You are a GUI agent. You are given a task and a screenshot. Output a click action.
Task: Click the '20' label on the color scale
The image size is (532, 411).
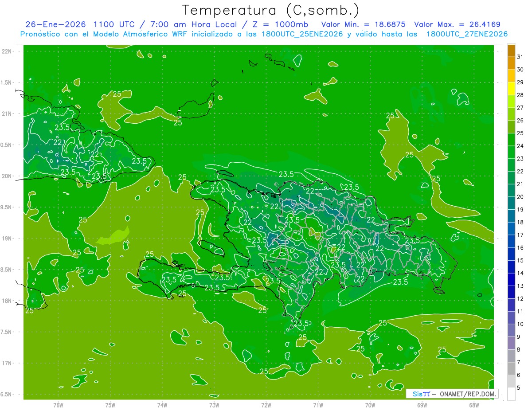[520, 197]
